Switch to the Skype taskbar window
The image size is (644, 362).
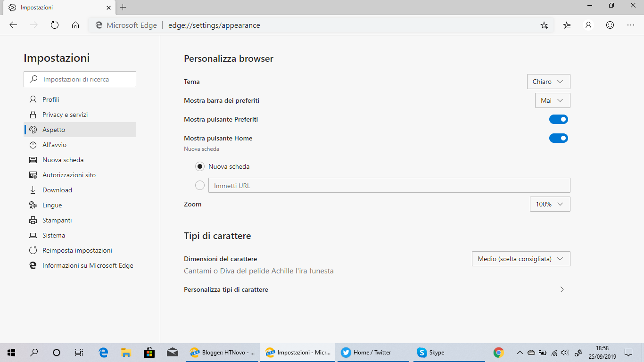(450, 352)
